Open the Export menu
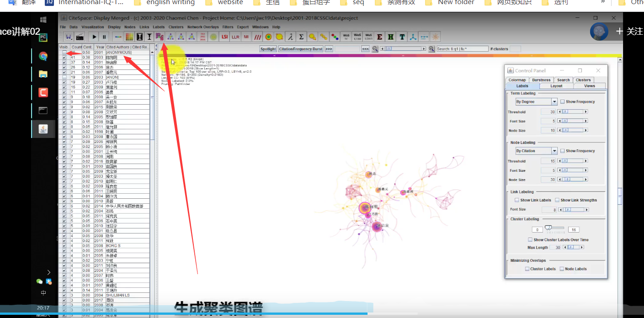The height and width of the screenshot is (318, 644). (x=243, y=27)
